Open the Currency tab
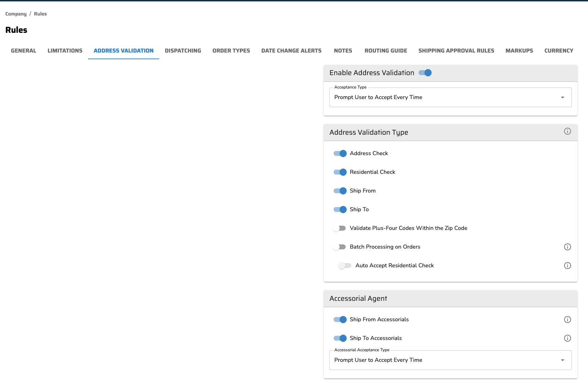 click(559, 51)
